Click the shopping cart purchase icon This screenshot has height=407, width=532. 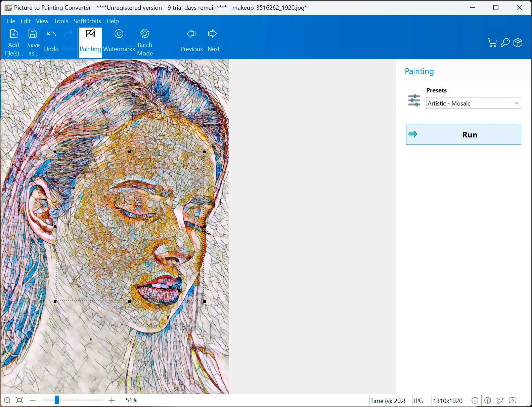coord(492,43)
